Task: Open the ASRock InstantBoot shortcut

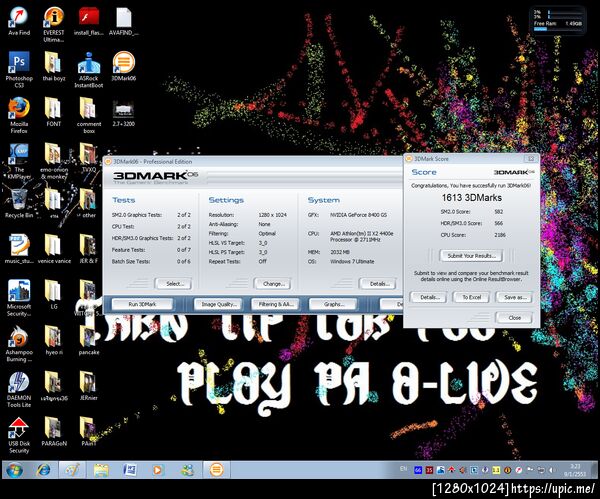Action: click(89, 69)
